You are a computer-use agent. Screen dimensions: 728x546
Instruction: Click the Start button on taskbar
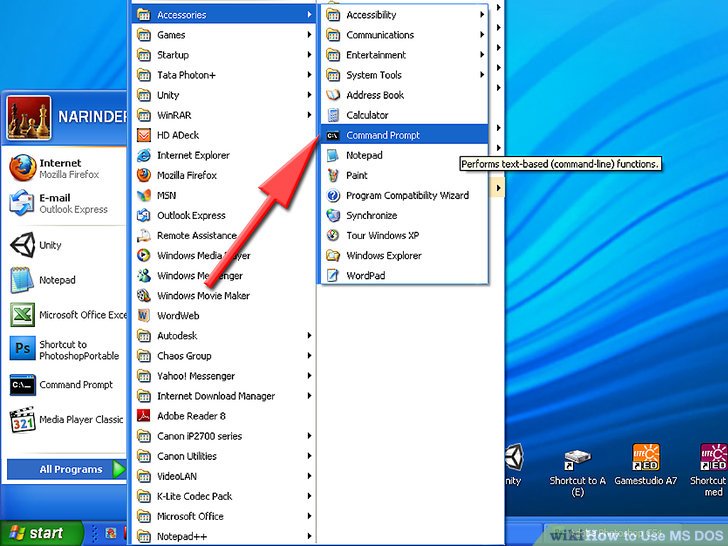click(x=41, y=533)
